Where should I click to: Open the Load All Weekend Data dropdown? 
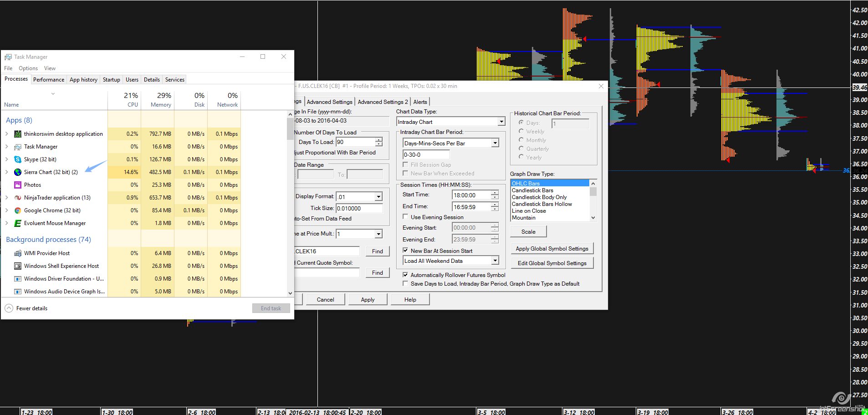point(495,261)
